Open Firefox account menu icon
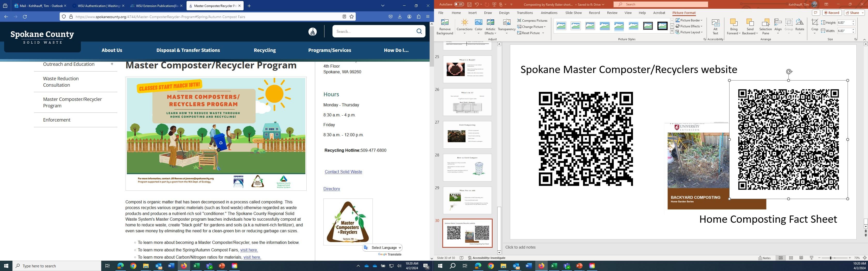 [409, 17]
